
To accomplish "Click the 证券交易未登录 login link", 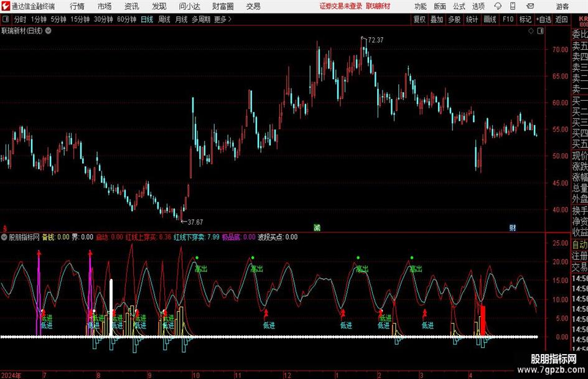I will point(341,6).
